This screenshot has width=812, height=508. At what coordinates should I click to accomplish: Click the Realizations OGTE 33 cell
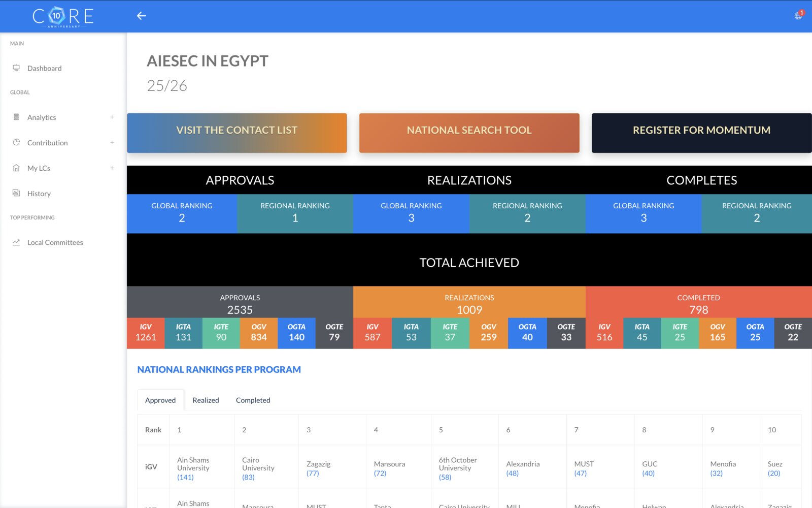tap(566, 333)
